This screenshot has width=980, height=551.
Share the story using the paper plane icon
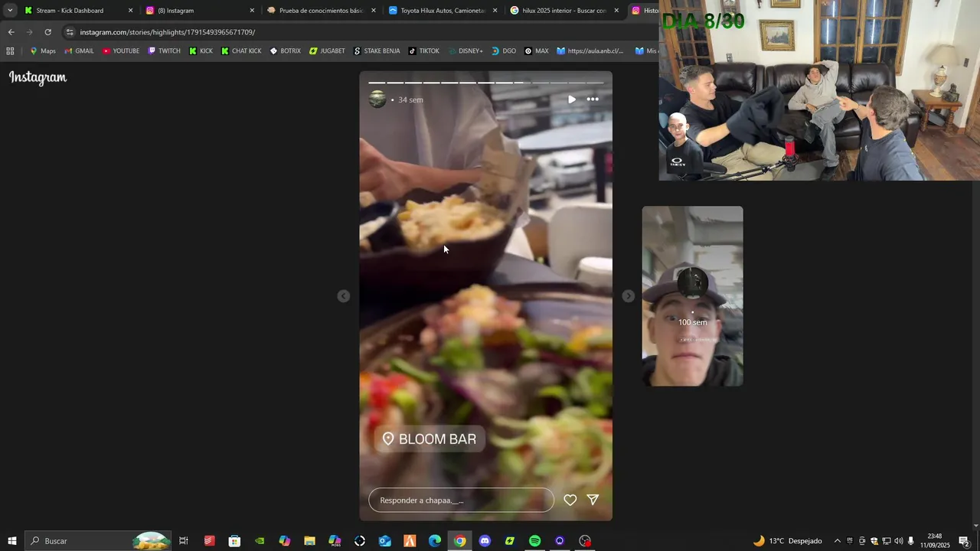593,500
